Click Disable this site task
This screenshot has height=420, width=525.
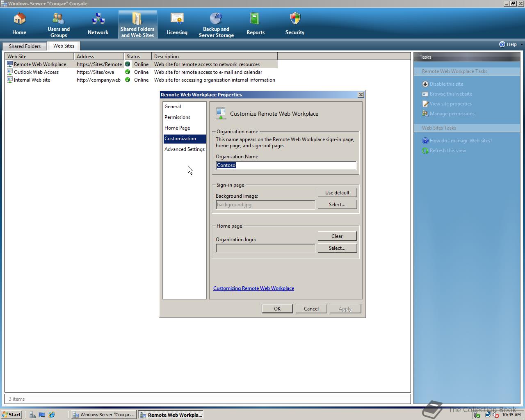coord(446,84)
